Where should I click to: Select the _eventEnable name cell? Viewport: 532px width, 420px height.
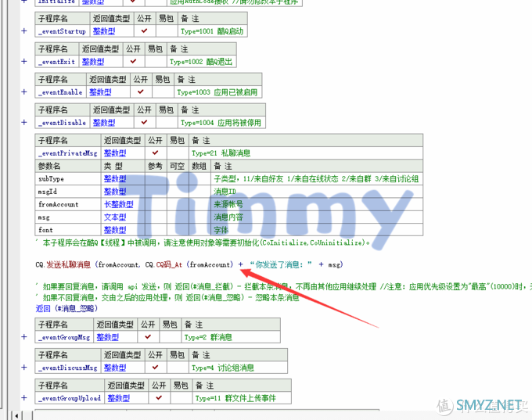[x=61, y=92]
